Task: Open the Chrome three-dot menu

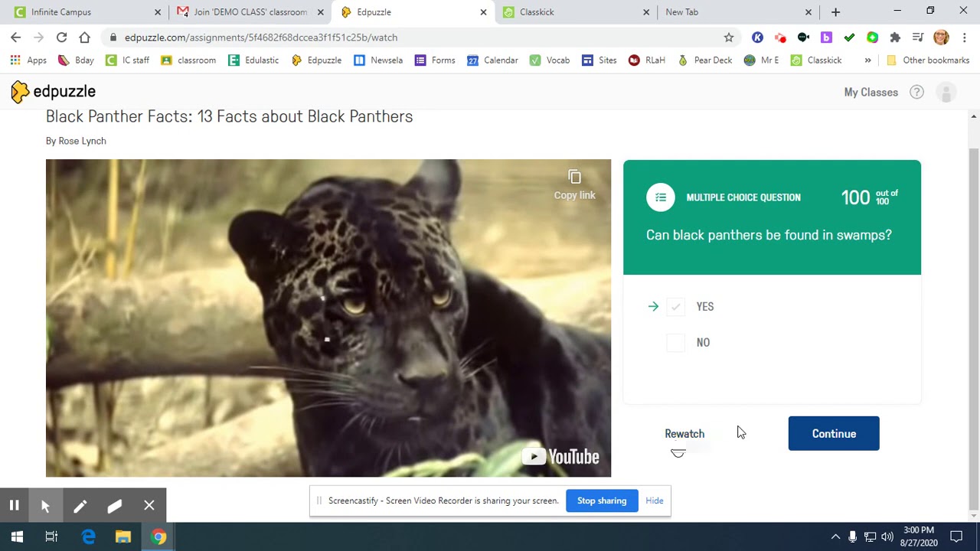Action: tap(965, 37)
